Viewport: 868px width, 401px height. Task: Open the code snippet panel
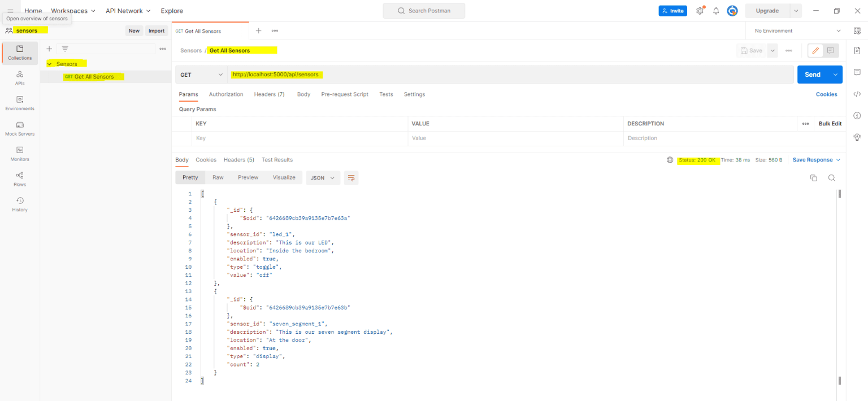pyautogui.click(x=857, y=94)
